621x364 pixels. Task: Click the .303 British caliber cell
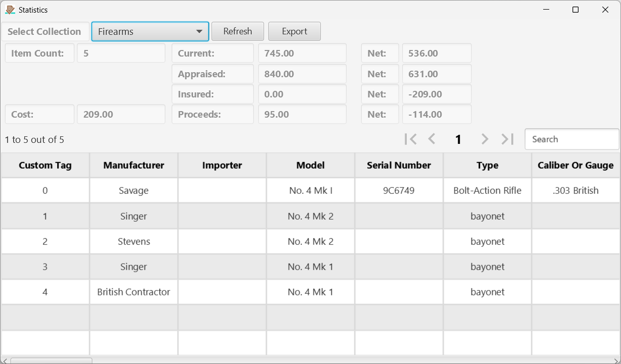pyautogui.click(x=576, y=191)
